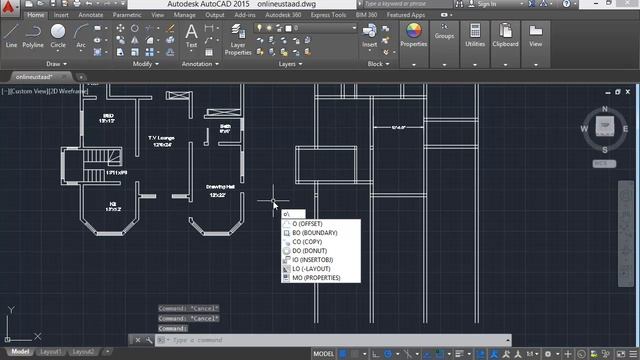
Task: Click the AutoCAD application menu logo
Action: [9, 7]
